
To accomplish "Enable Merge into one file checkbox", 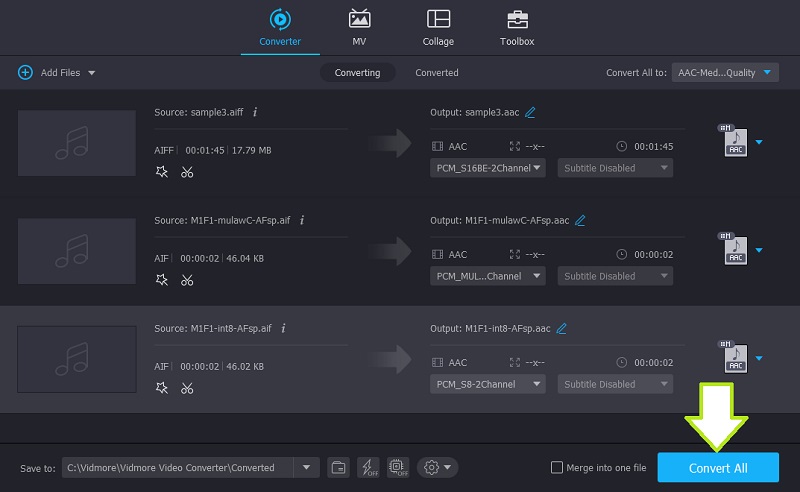I will pyautogui.click(x=557, y=468).
